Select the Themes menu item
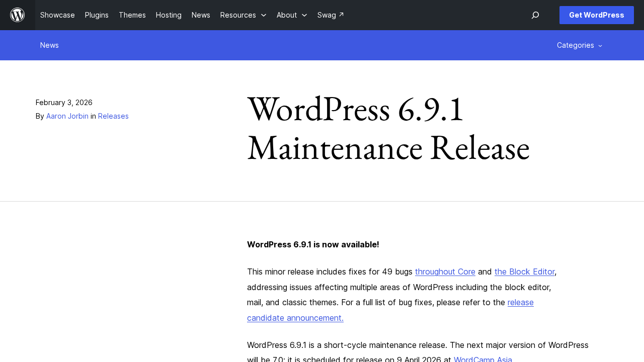644x362 pixels. (x=132, y=15)
